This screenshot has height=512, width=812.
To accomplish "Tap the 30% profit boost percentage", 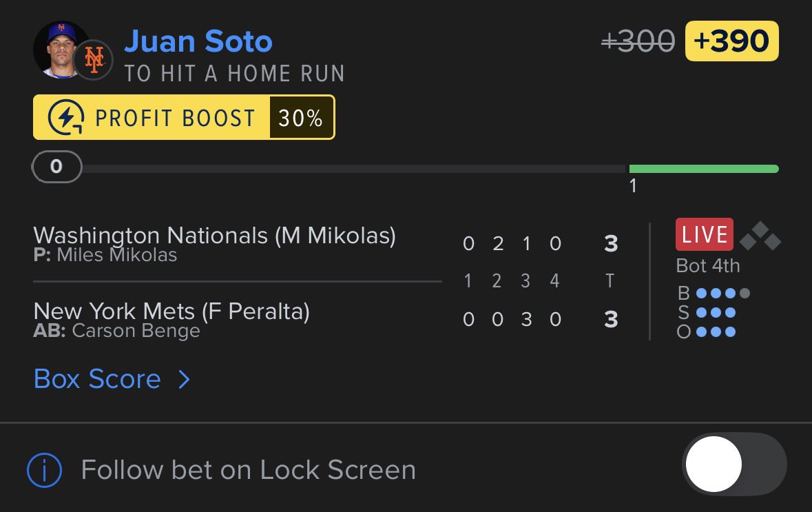I will point(301,118).
